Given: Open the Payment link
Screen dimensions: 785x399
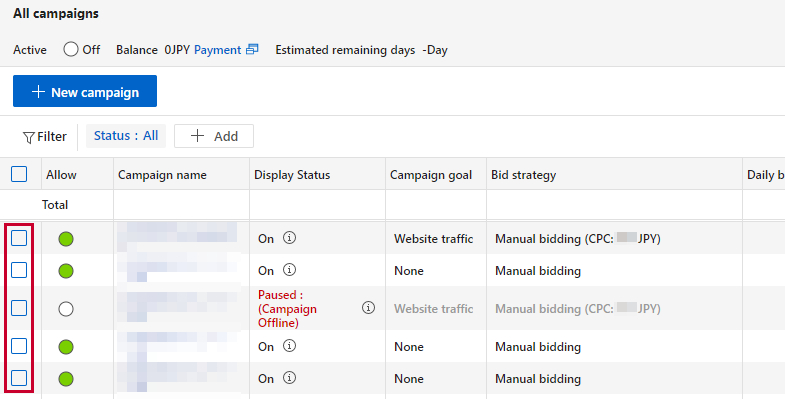Looking at the screenshot, I should pos(217,50).
